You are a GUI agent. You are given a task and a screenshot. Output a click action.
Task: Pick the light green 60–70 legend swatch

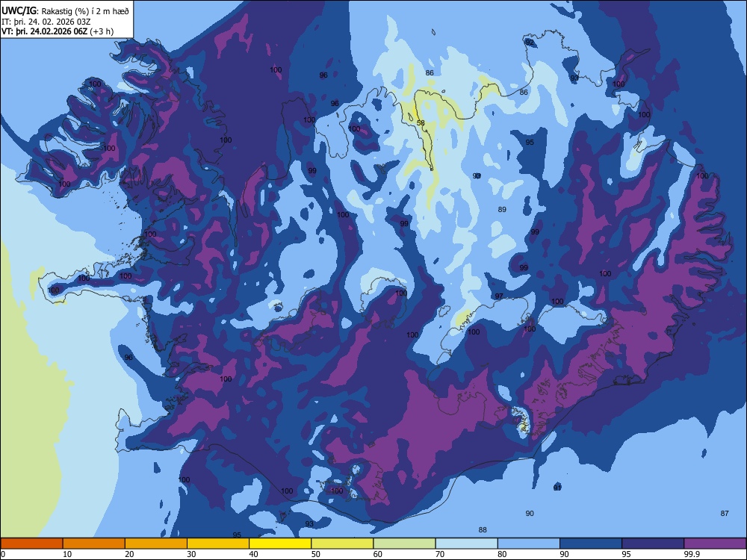click(404, 544)
